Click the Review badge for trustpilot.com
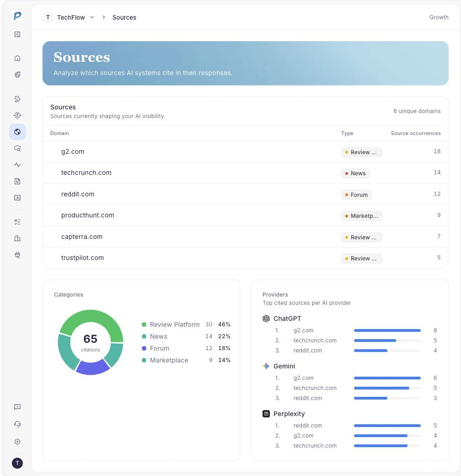461x476 pixels. 361,258
